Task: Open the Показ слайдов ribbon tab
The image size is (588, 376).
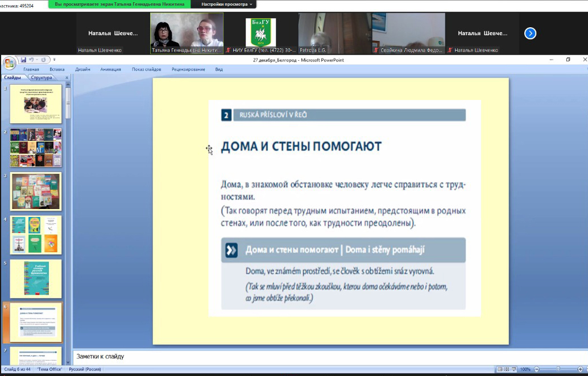Action: (146, 69)
